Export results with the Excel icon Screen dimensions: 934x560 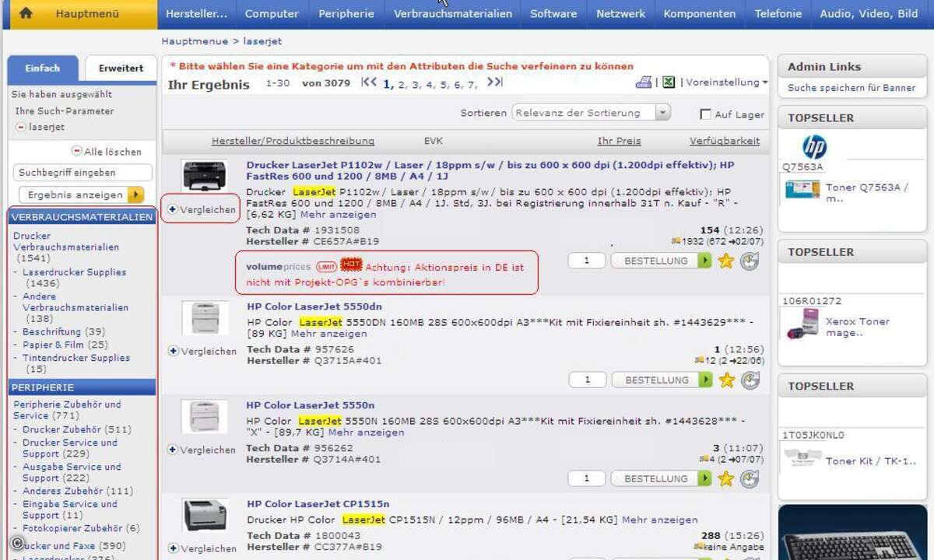tap(669, 82)
